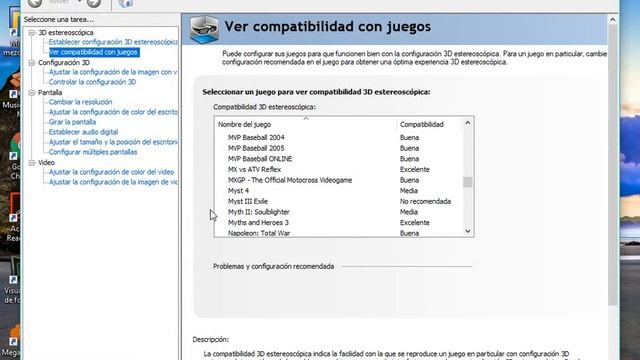Open Ajustar la configuración de la imagen con vista previa
The width and height of the screenshot is (640, 360).
tap(113, 72)
